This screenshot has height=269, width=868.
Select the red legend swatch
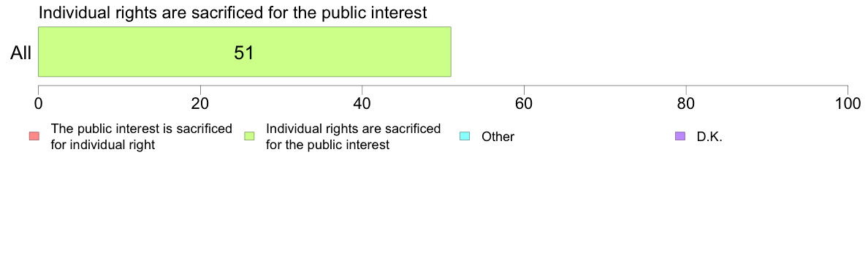click(34, 136)
